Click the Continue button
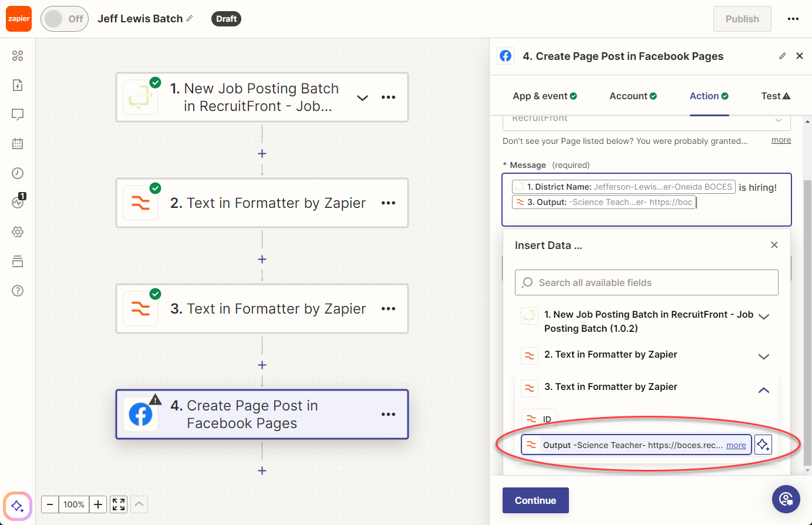Screen dimensions: 812x525 click(535, 500)
